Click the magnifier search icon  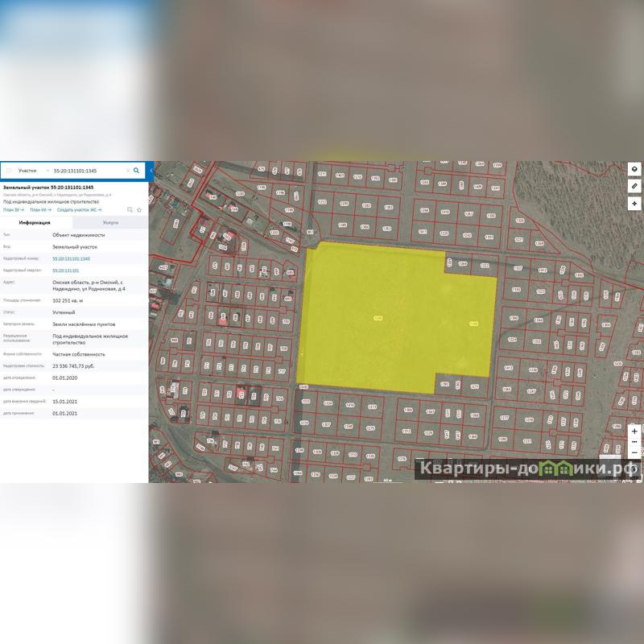[x=137, y=171]
